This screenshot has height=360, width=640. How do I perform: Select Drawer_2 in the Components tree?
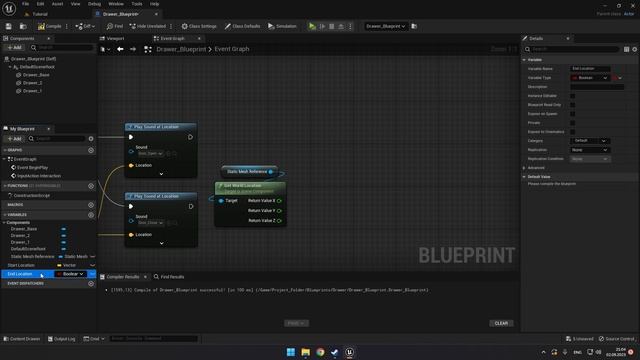point(32,83)
